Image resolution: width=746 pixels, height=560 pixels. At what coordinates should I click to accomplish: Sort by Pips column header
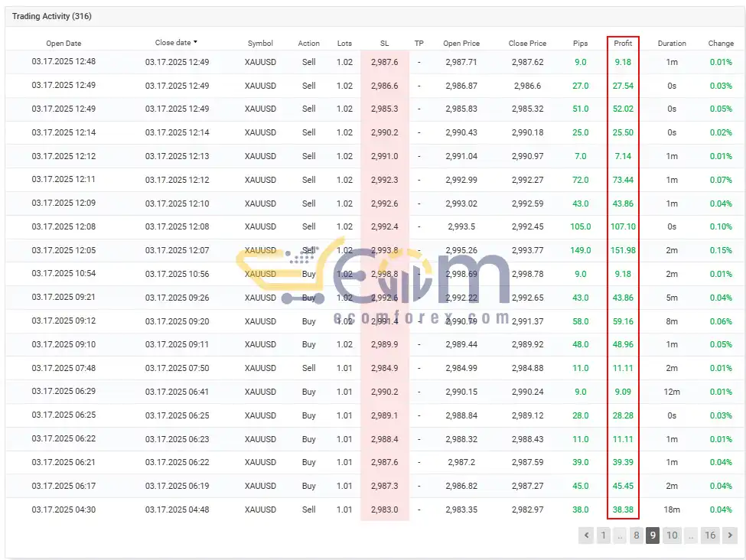581,44
